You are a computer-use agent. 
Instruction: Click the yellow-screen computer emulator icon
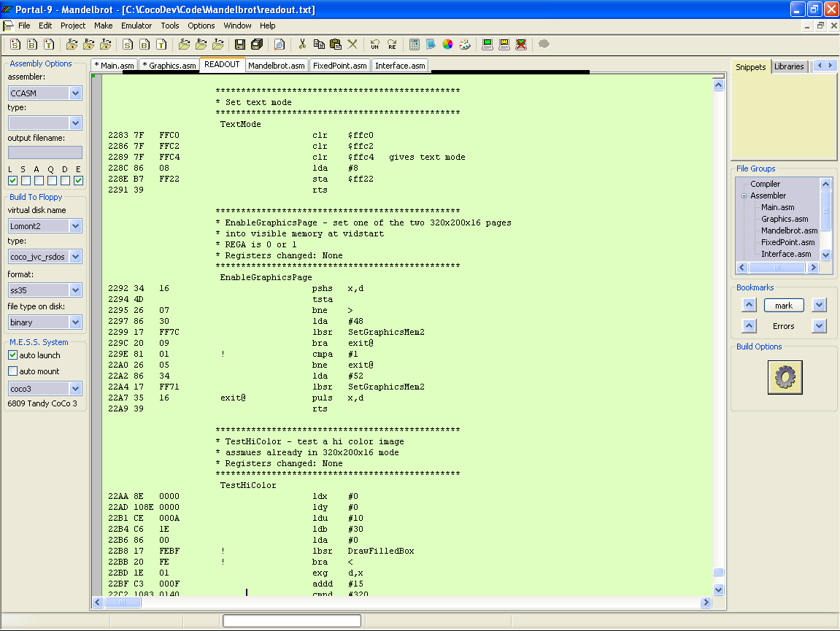(x=504, y=44)
